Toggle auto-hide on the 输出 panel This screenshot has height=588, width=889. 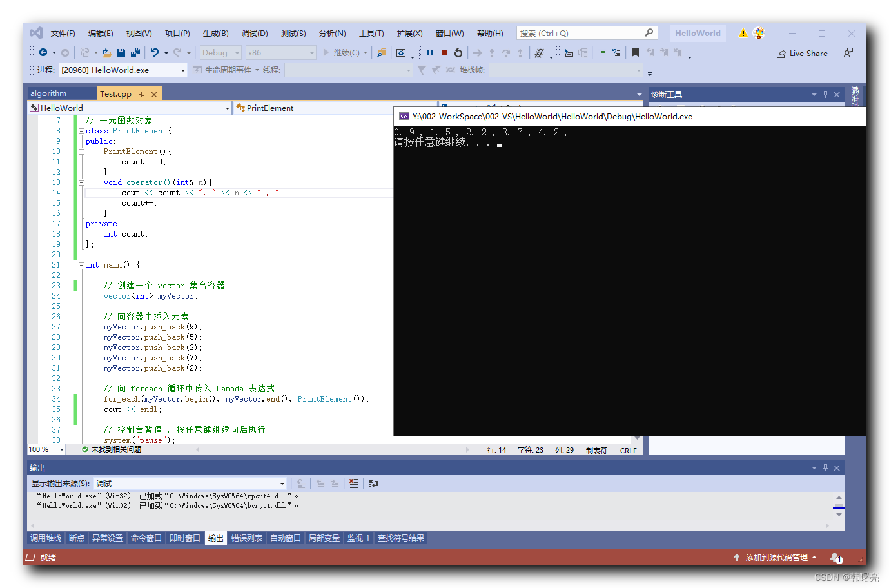point(825,468)
